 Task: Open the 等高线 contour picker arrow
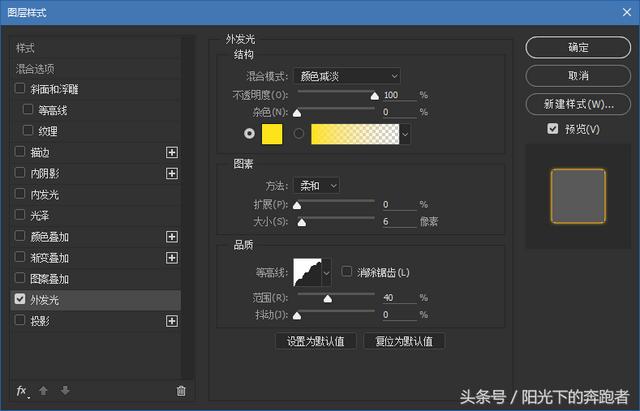point(326,273)
